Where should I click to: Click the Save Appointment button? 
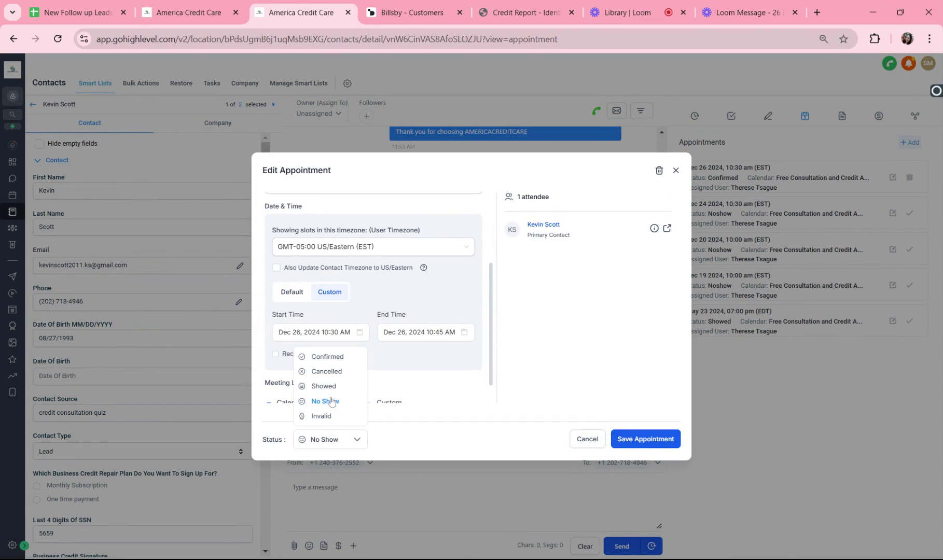point(645,439)
